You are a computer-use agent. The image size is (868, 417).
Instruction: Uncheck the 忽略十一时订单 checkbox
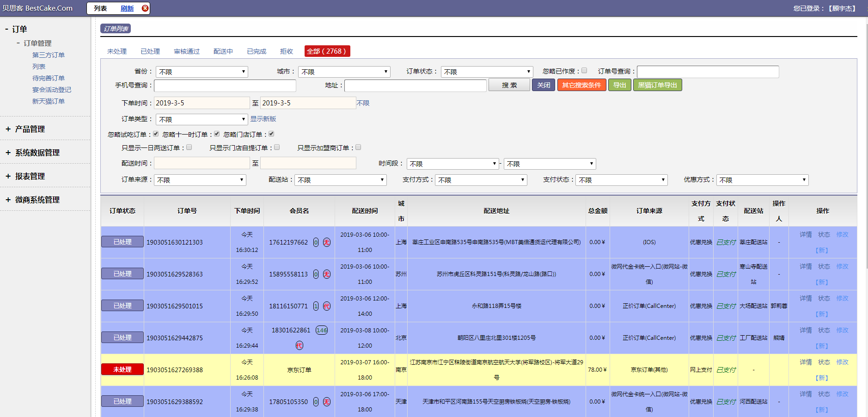point(217,134)
